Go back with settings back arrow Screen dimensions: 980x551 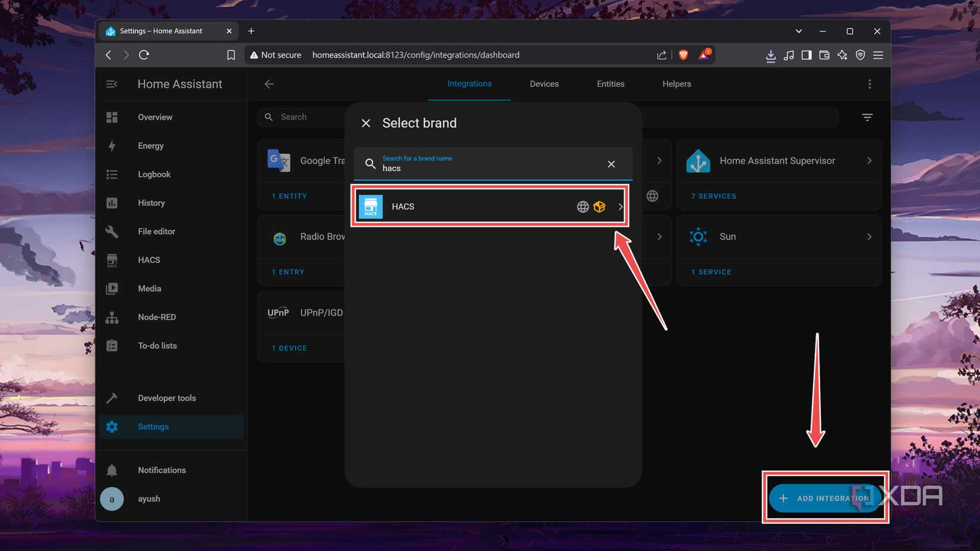[269, 84]
